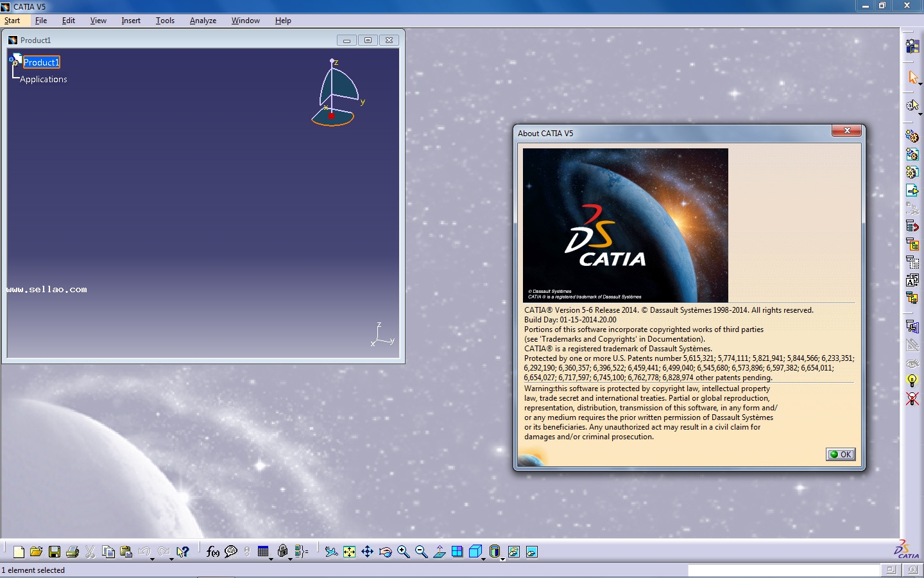This screenshot has width=924, height=578.
Task: Click the Paste clipboard icon
Action: pyautogui.click(x=126, y=552)
